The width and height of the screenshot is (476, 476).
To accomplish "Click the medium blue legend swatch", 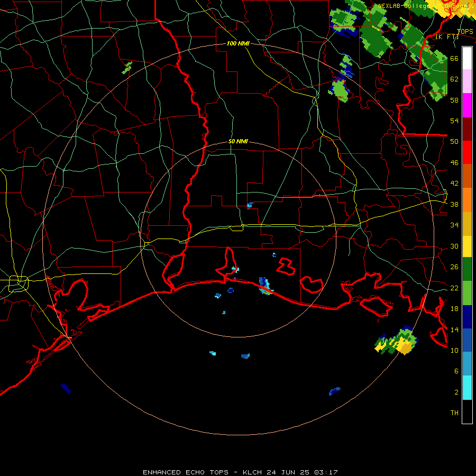I will [467, 340].
